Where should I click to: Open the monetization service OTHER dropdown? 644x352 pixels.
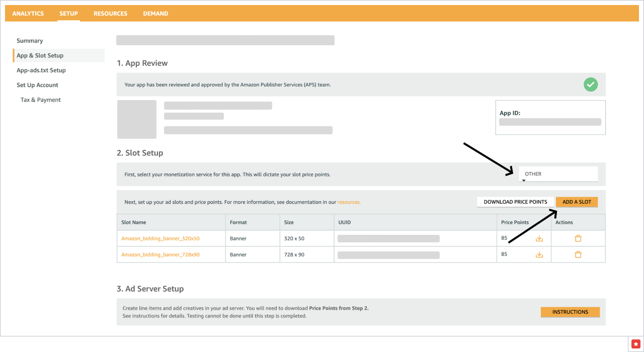click(558, 174)
